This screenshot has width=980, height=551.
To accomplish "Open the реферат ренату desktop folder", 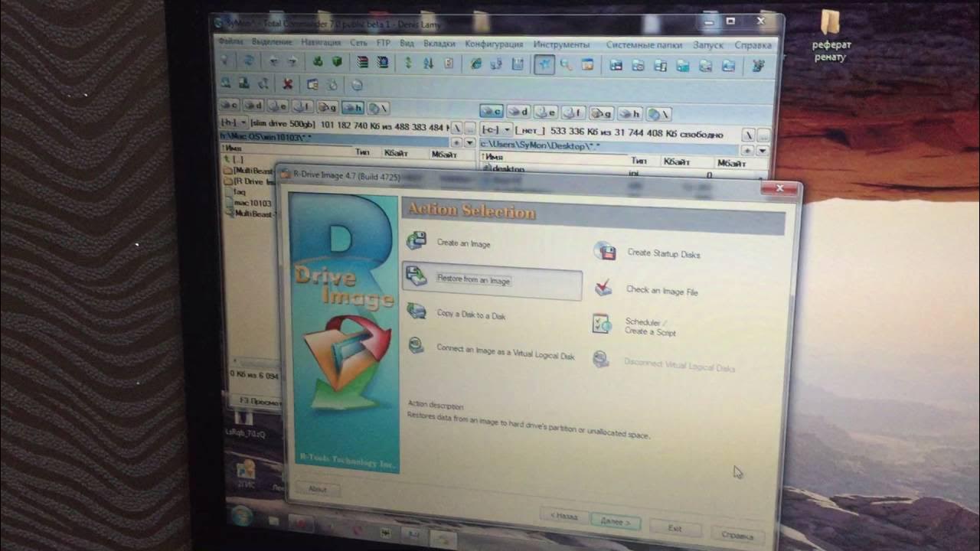I will tap(831, 35).
